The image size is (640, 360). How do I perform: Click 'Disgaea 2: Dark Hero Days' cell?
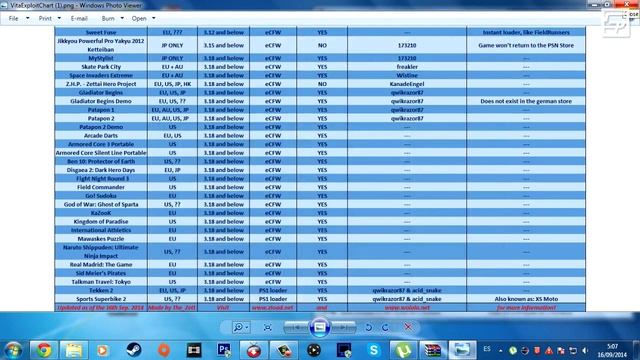coord(101,169)
